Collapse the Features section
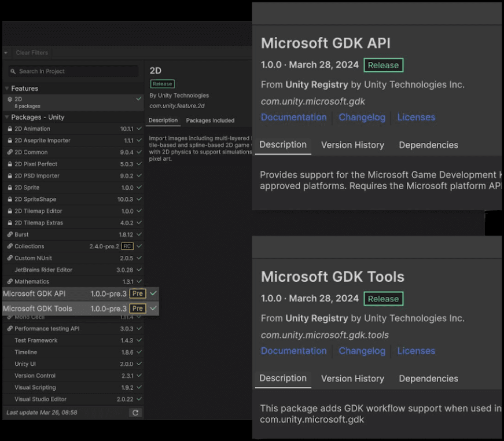 [6, 88]
